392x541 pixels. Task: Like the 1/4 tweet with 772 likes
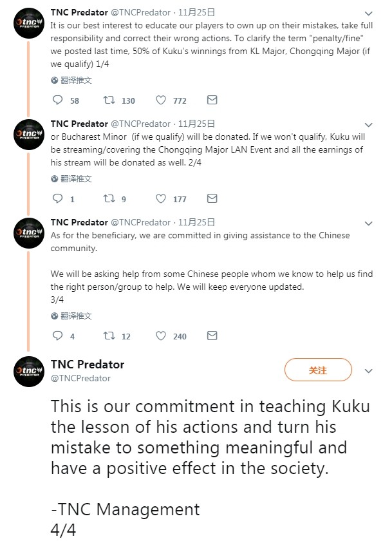(x=161, y=100)
